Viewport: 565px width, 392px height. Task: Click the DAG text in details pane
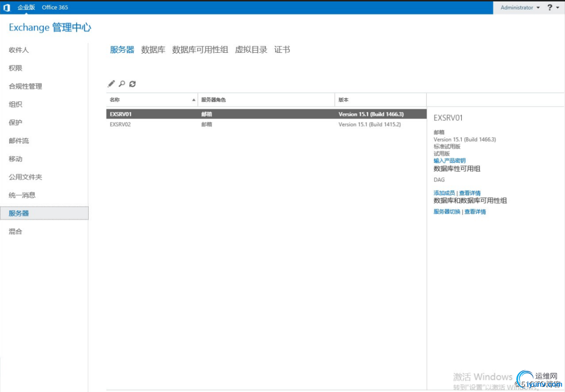pyautogui.click(x=439, y=180)
